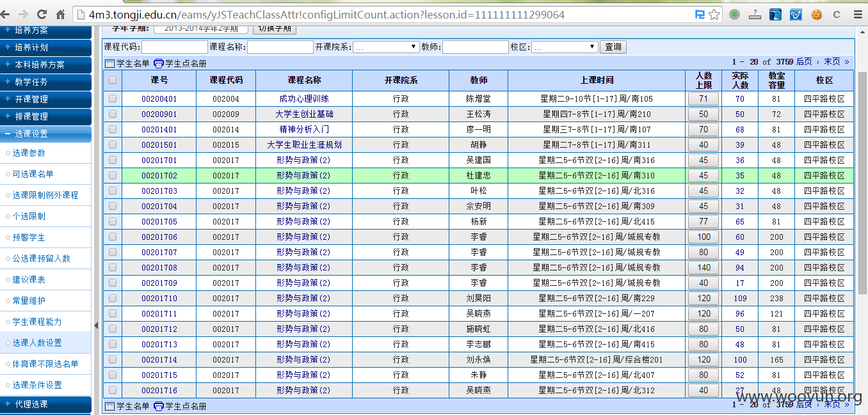Bookmark this page with the star icon
The image size is (868, 415).
[x=714, y=14]
